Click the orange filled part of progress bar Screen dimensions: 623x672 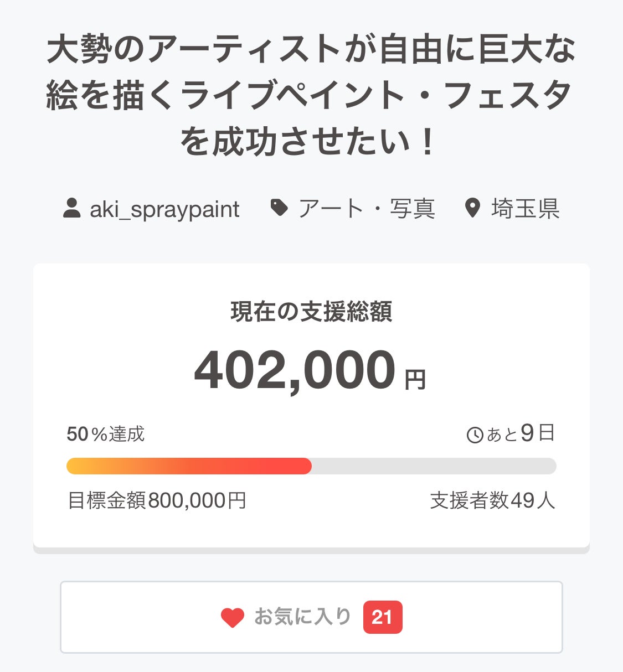pos(188,466)
